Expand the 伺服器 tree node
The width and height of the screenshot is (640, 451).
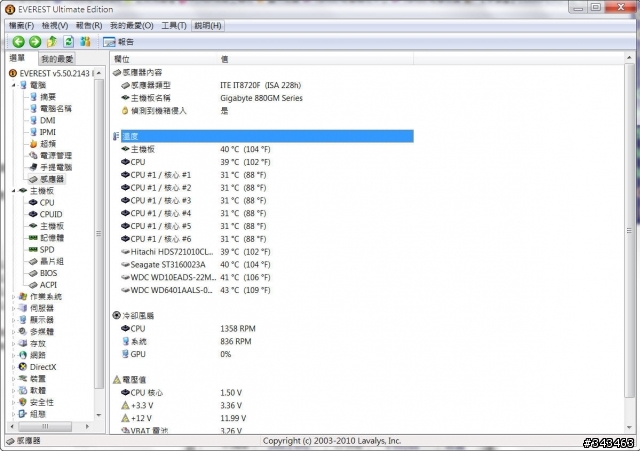pos(13,309)
